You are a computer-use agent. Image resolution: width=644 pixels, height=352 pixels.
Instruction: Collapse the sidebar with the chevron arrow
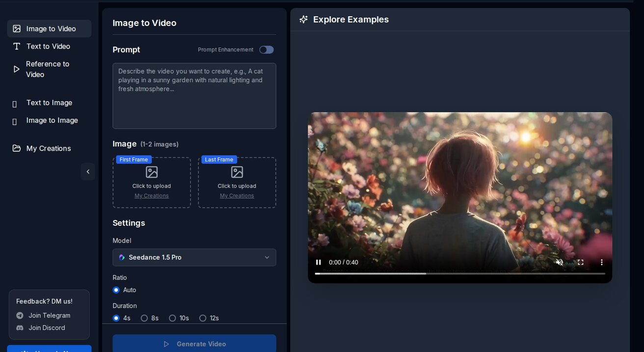[88, 171]
